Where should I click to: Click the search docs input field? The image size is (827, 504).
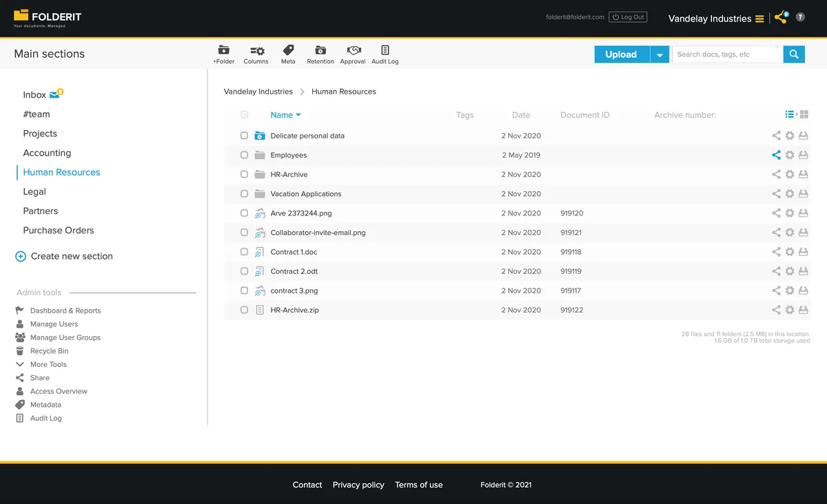[727, 54]
